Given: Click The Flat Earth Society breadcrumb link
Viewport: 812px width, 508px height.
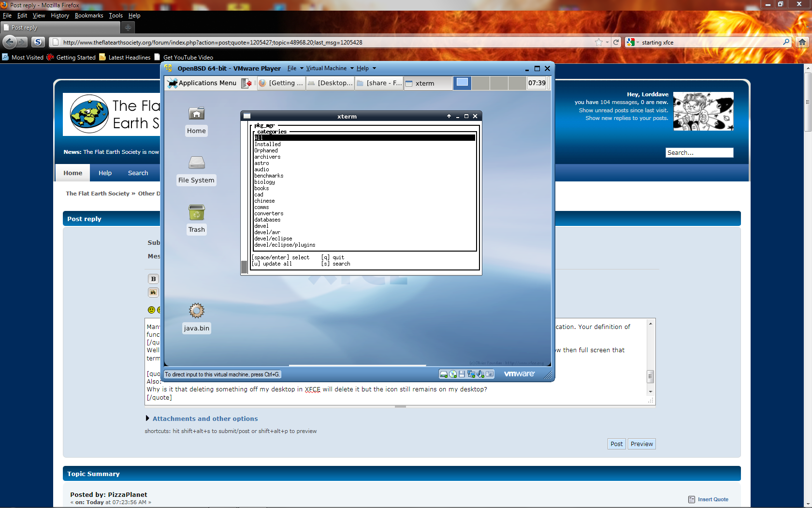Looking at the screenshot, I should [98, 194].
